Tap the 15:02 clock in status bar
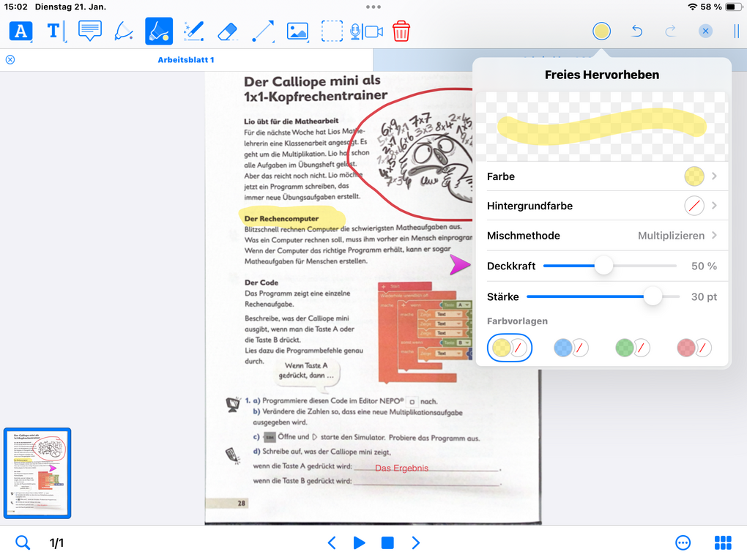This screenshot has height=560, width=747. (15, 7)
